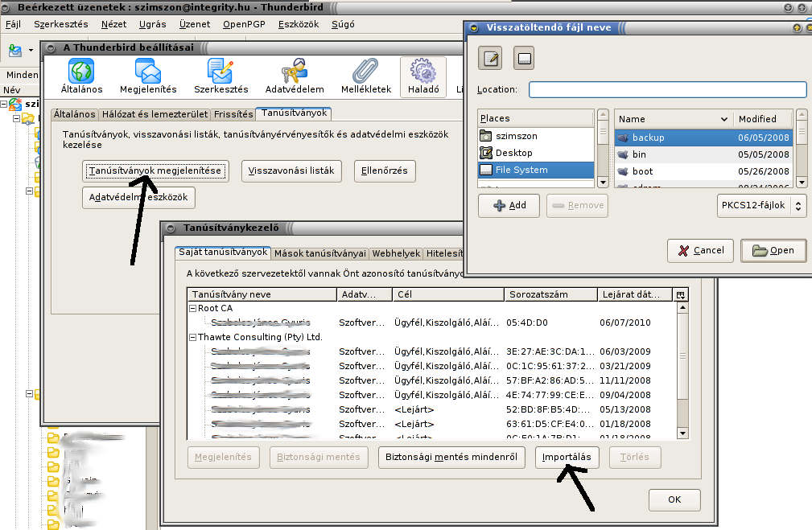Open the Adatvédelem preferences icon
812x530 pixels.
tap(295, 76)
